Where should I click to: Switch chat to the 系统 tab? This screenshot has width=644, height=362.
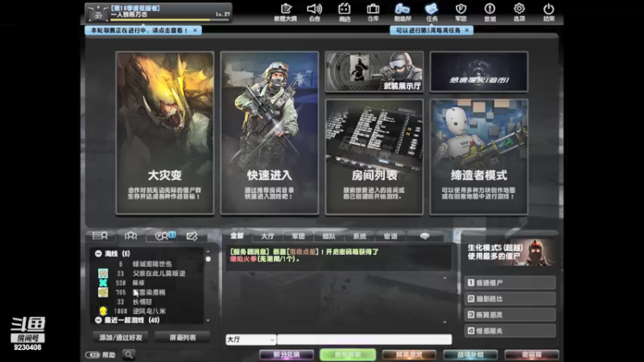tap(360, 236)
